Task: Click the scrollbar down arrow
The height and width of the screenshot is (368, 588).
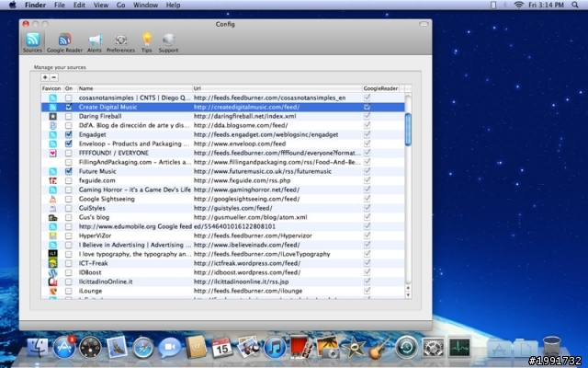Action: click(x=408, y=295)
